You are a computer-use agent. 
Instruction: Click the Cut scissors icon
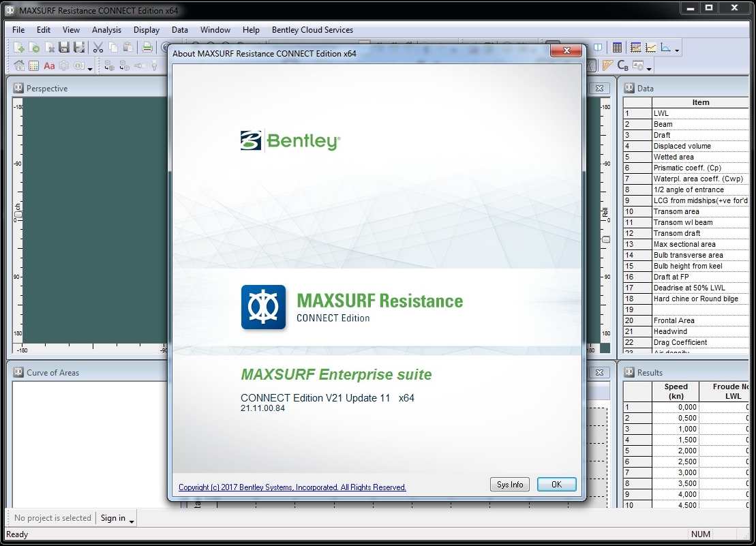click(x=98, y=47)
